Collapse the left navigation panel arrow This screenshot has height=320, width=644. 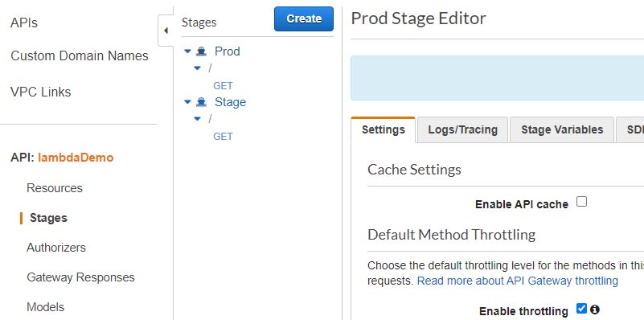(x=166, y=31)
